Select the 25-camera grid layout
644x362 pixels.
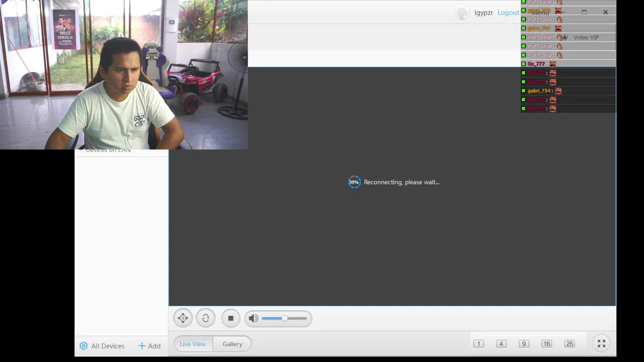point(570,344)
